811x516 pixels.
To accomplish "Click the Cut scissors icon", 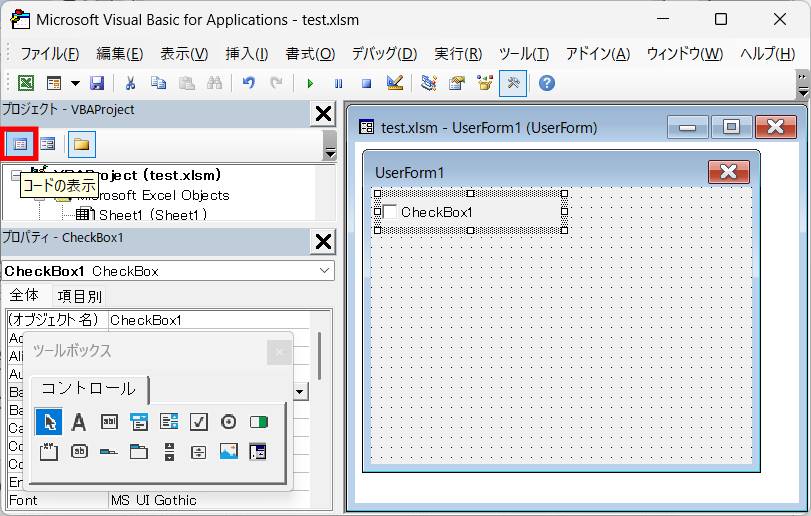I will (x=130, y=83).
